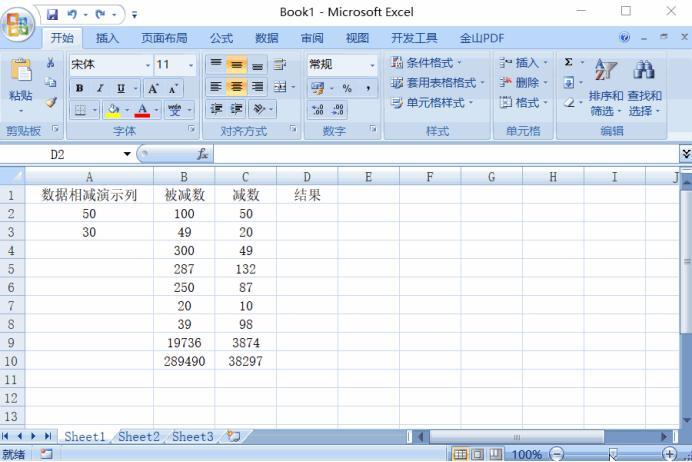Decrease indent

pos(216,109)
